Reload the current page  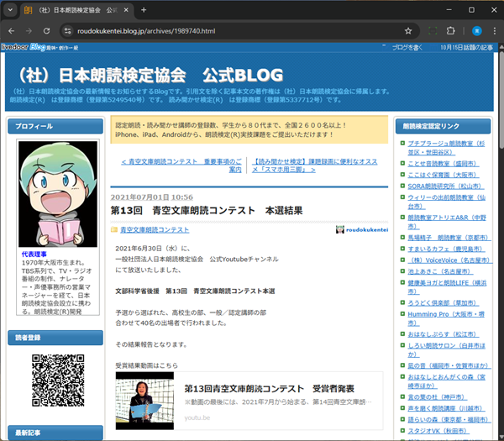tap(50, 31)
